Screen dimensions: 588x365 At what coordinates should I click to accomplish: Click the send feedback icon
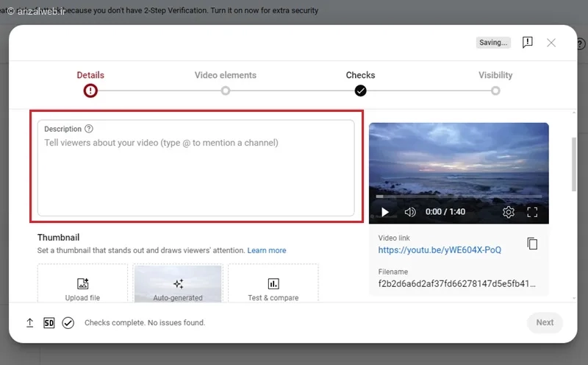pyautogui.click(x=527, y=43)
